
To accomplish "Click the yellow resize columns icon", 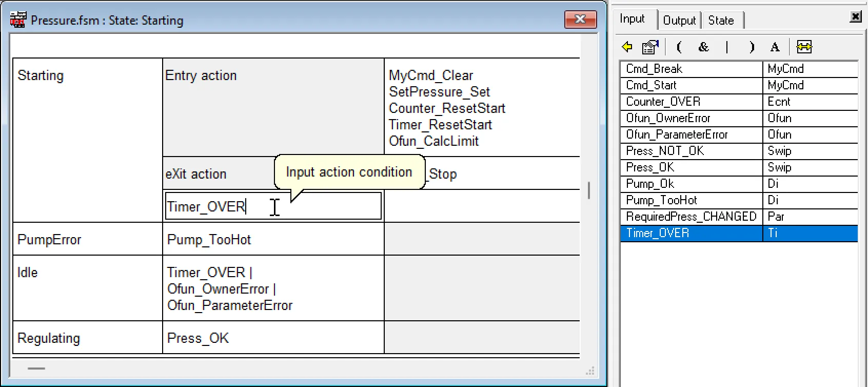I will 804,47.
